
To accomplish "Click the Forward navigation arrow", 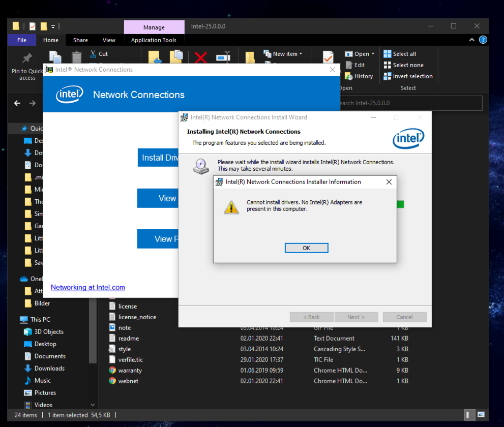I will tap(33, 103).
